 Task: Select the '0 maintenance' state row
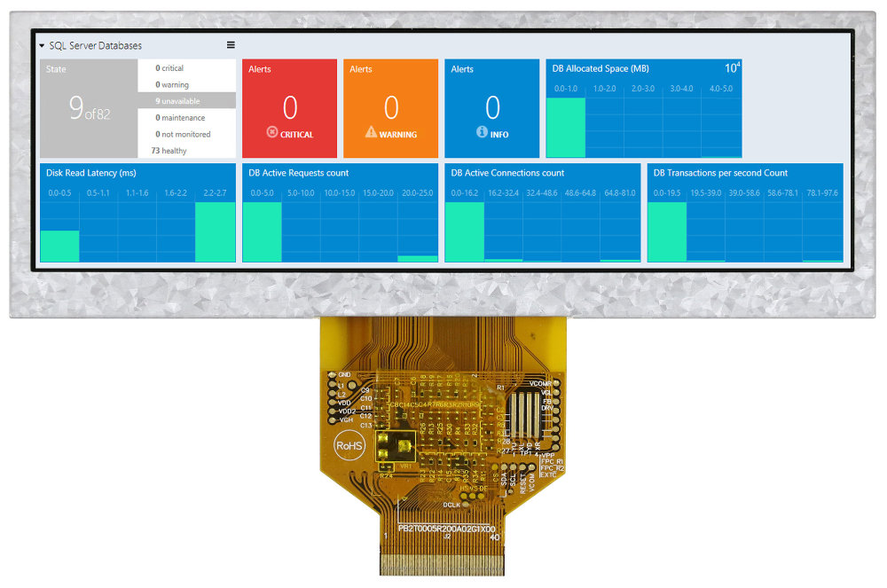pyautogui.click(x=186, y=118)
